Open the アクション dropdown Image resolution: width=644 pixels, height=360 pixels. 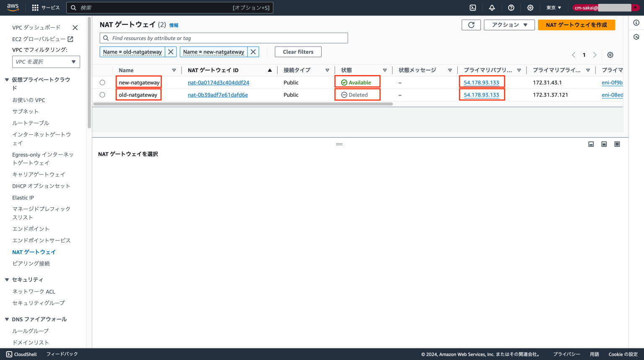pyautogui.click(x=509, y=25)
